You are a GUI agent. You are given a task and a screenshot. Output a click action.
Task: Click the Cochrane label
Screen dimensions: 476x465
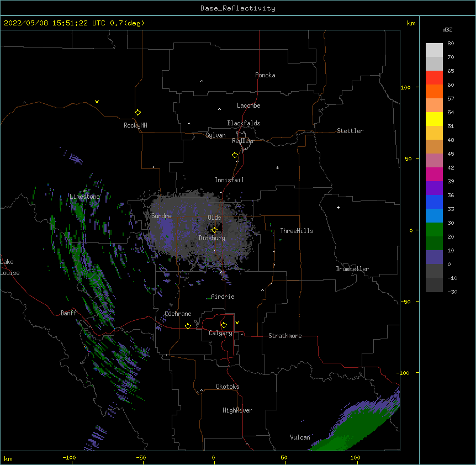(178, 314)
